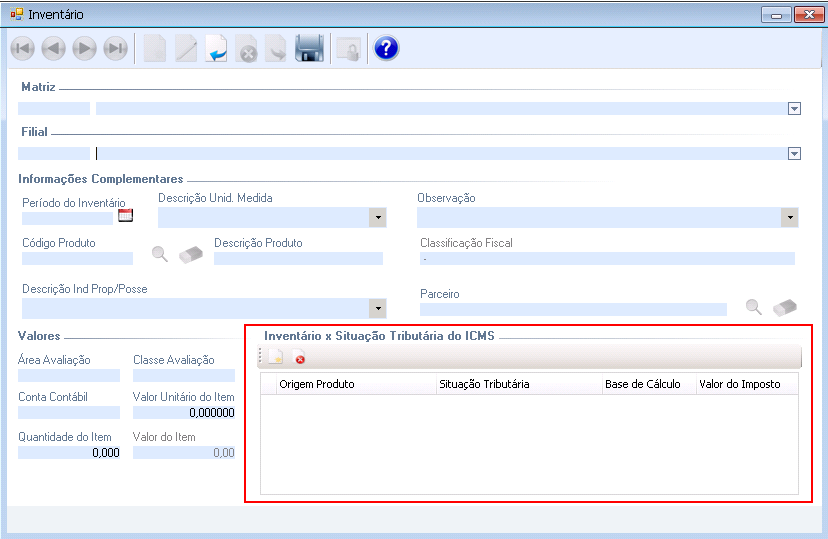
Task: Click the Filial code input field
Action: (x=54, y=154)
